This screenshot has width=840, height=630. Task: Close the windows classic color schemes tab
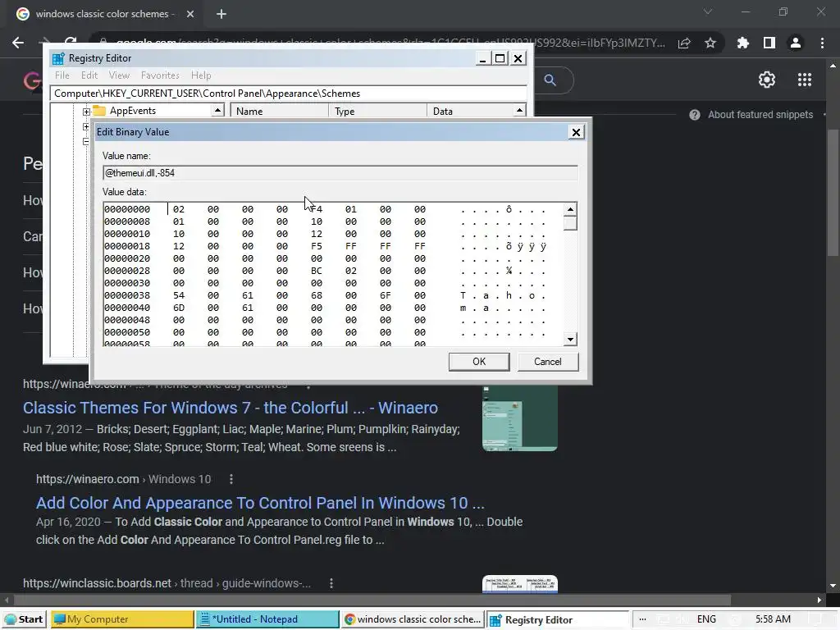(190, 15)
